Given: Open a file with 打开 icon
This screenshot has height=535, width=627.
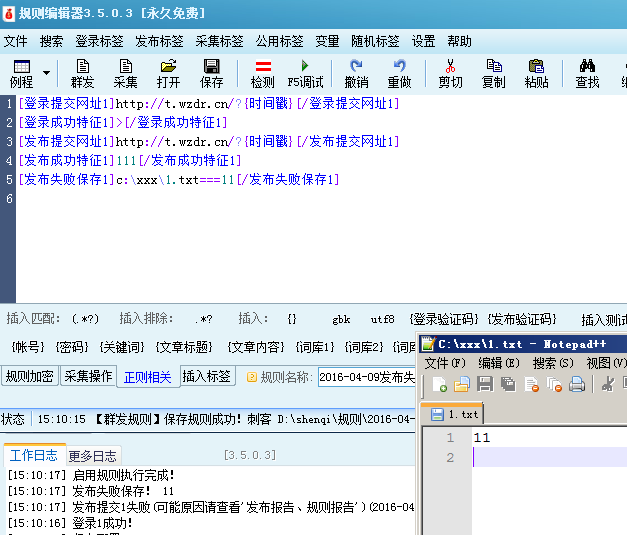Looking at the screenshot, I should click(x=168, y=74).
